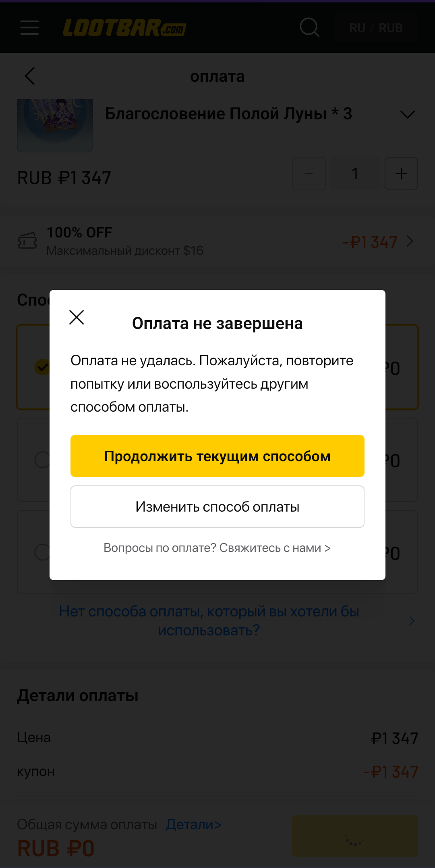The width and height of the screenshot is (435, 868).
Task: Open Вопросы по оплате contact link
Action: [x=217, y=548]
